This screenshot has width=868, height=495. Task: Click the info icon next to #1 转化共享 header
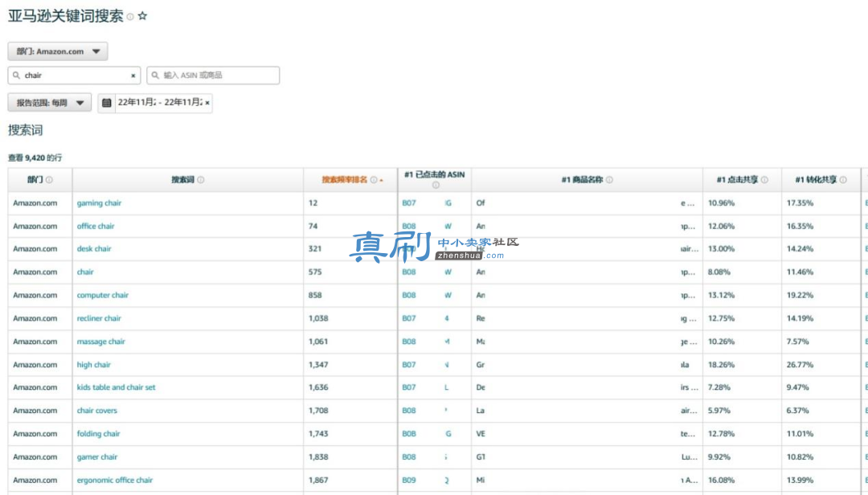pyautogui.click(x=843, y=179)
